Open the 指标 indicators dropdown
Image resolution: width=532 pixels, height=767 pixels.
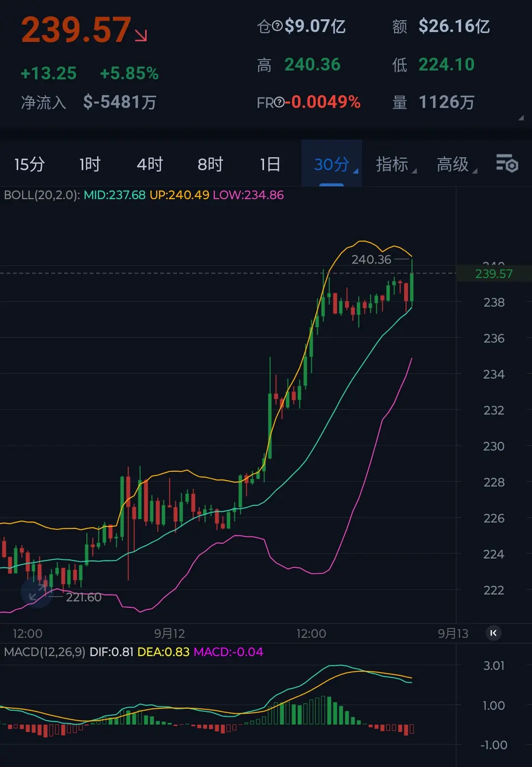tap(396, 164)
